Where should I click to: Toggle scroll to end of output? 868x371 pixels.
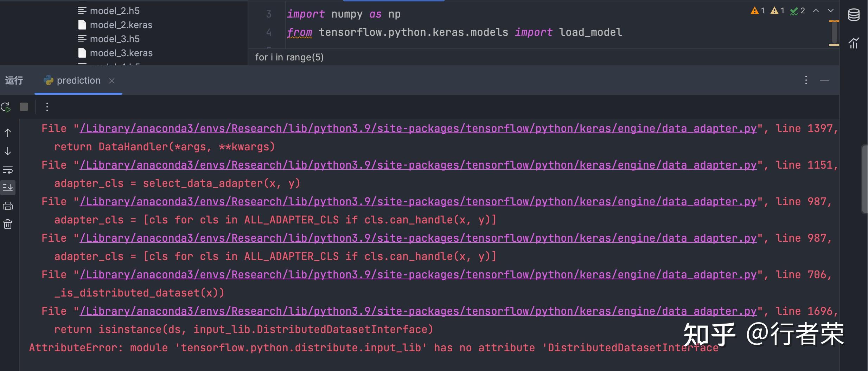click(8, 188)
